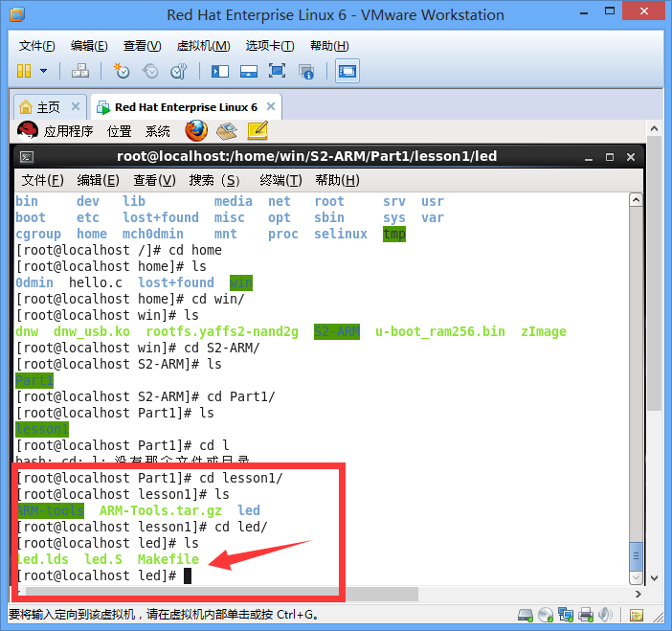Open the 系统 GNOME menu
The height and width of the screenshot is (631, 672).
[157, 131]
